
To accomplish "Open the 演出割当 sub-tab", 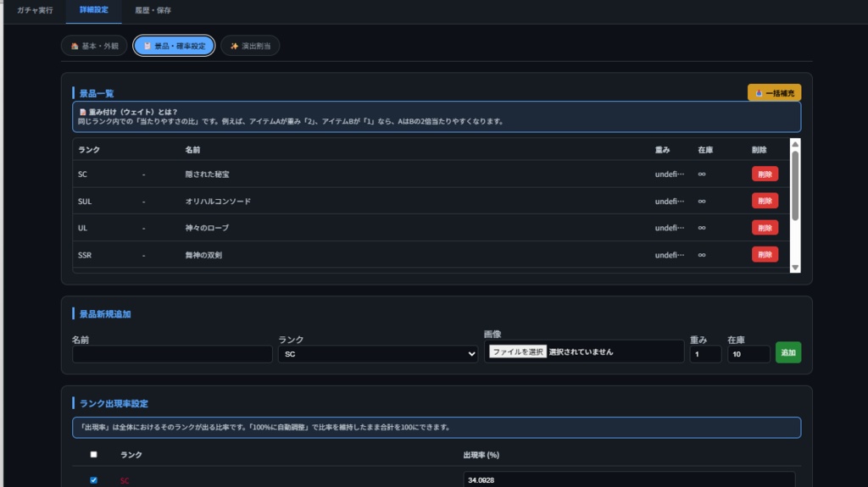I will (250, 46).
